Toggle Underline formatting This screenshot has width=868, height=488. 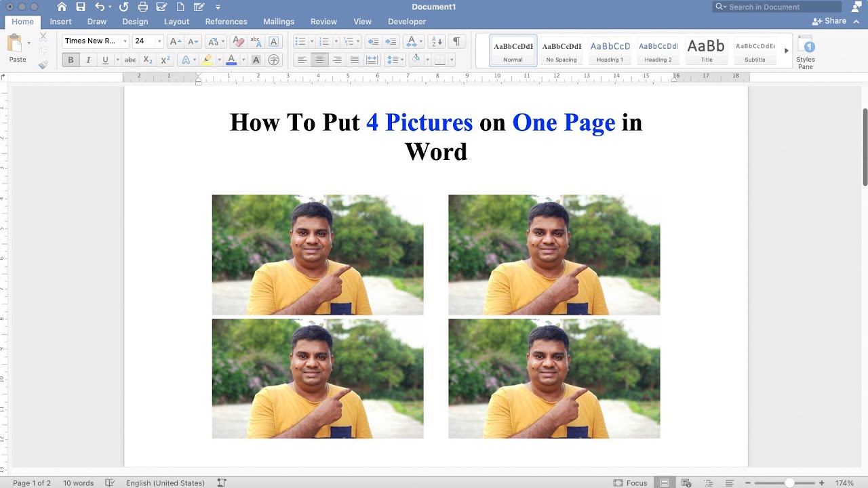[x=105, y=60]
